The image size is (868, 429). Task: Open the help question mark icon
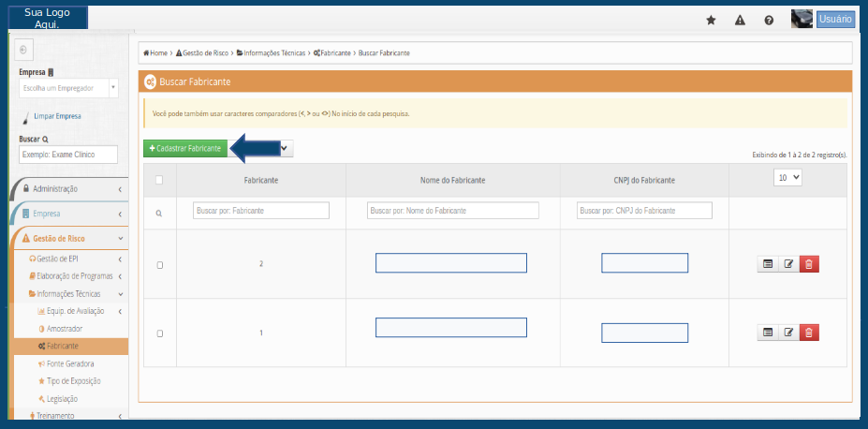[769, 21]
